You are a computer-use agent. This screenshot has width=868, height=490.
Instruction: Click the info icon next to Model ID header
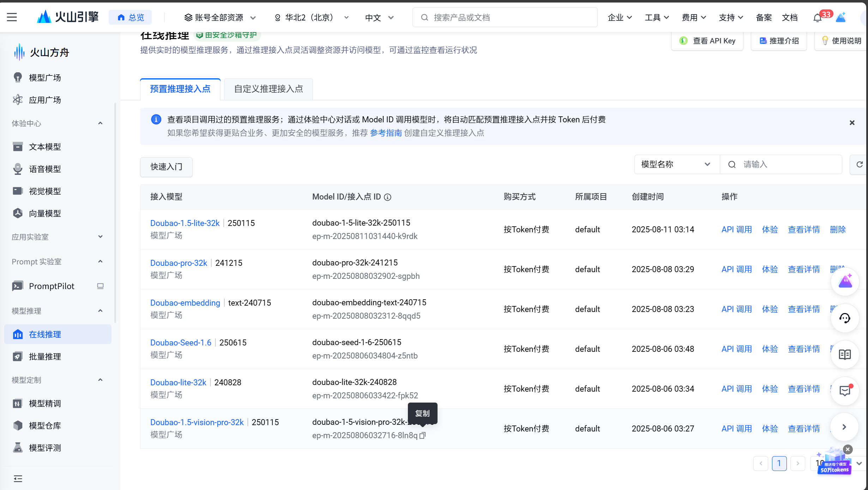pyautogui.click(x=387, y=197)
